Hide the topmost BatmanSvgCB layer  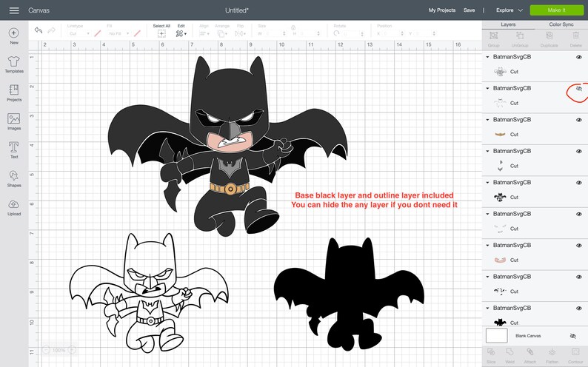pyautogui.click(x=579, y=57)
